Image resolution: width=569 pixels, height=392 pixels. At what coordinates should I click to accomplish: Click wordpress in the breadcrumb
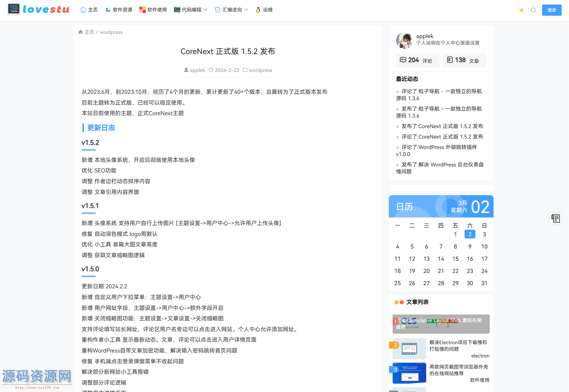pos(111,32)
